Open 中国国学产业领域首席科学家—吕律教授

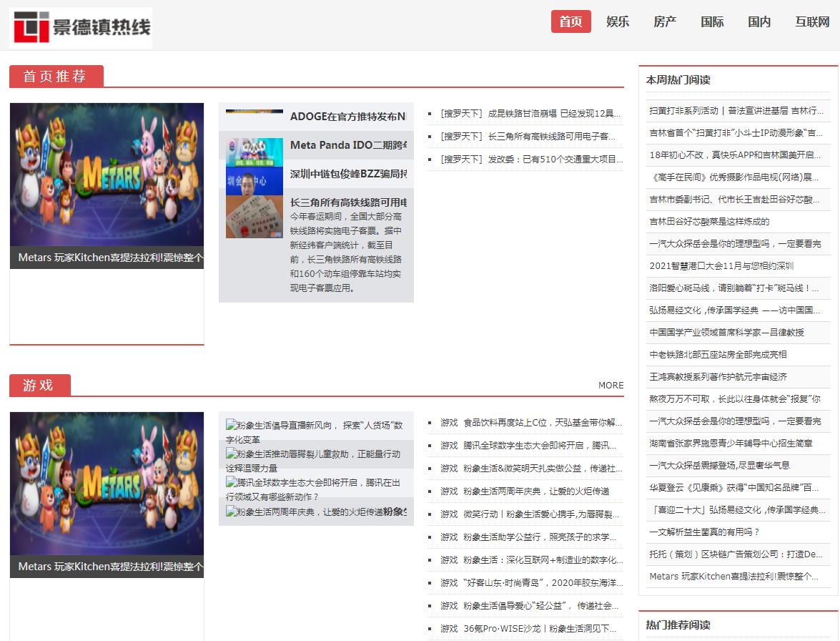pyautogui.click(x=726, y=332)
